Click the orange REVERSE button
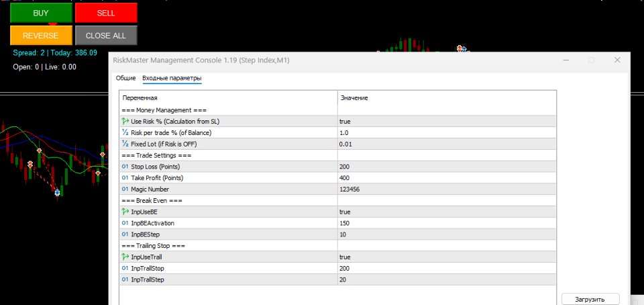The height and width of the screenshot is (305, 644). click(41, 36)
